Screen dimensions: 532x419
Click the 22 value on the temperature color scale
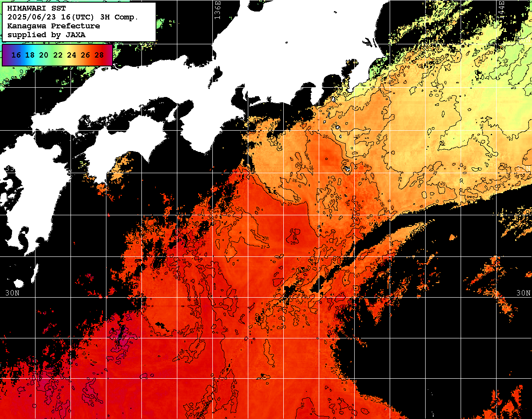(x=58, y=55)
